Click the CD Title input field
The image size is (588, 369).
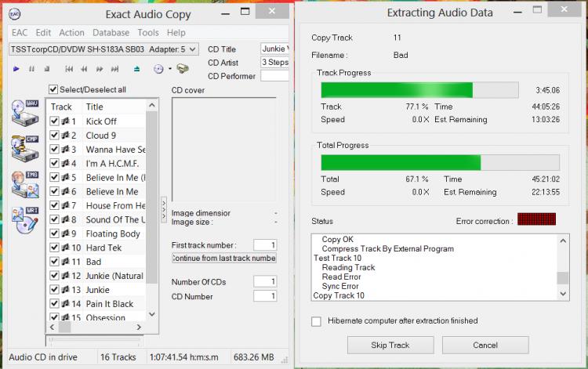pos(274,49)
